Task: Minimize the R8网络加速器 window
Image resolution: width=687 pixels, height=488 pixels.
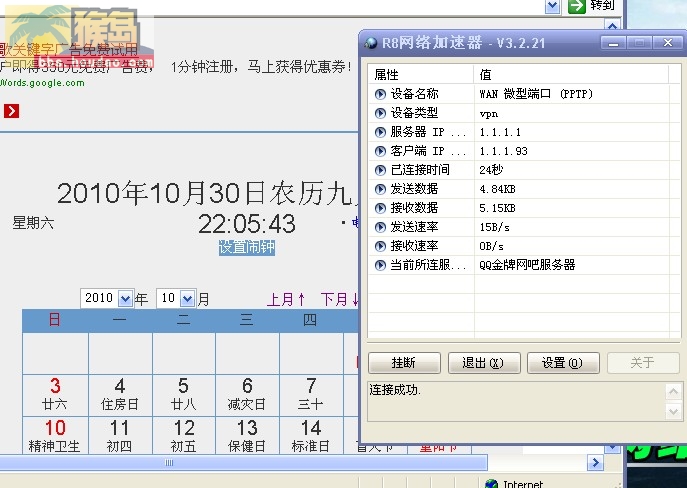Action: (x=613, y=43)
